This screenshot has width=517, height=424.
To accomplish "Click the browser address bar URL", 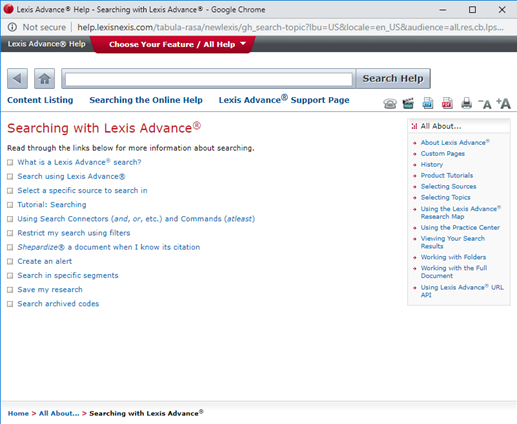I will click(290, 27).
